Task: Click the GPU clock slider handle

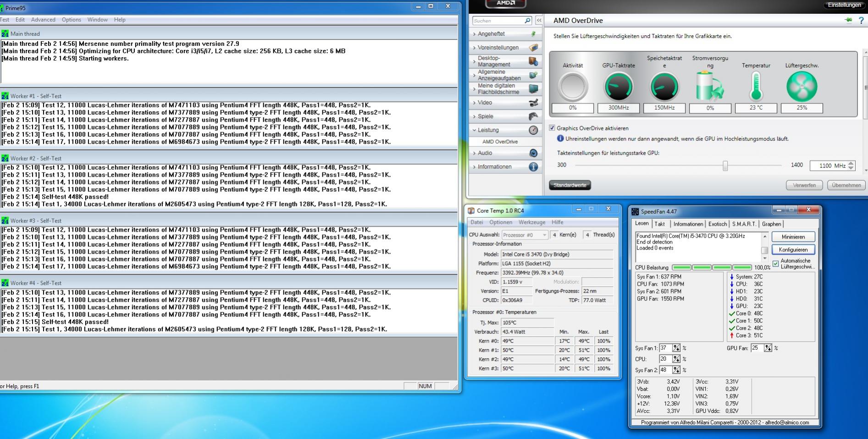Action: coord(725,166)
